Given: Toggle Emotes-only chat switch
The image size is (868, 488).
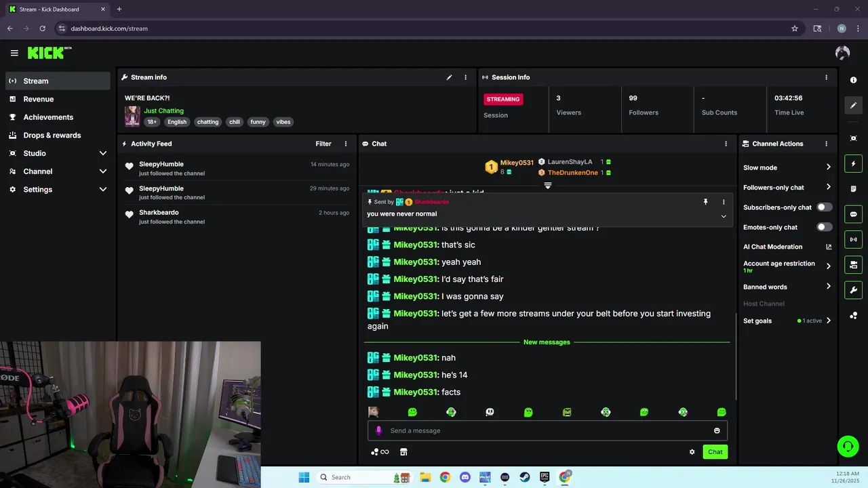Looking at the screenshot, I should pyautogui.click(x=825, y=227).
